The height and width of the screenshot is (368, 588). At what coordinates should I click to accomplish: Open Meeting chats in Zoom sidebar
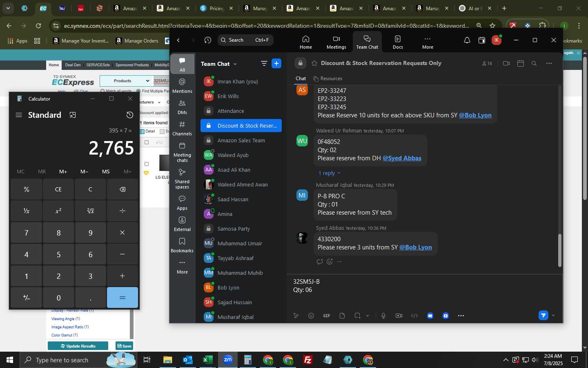[x=182, y=152]
